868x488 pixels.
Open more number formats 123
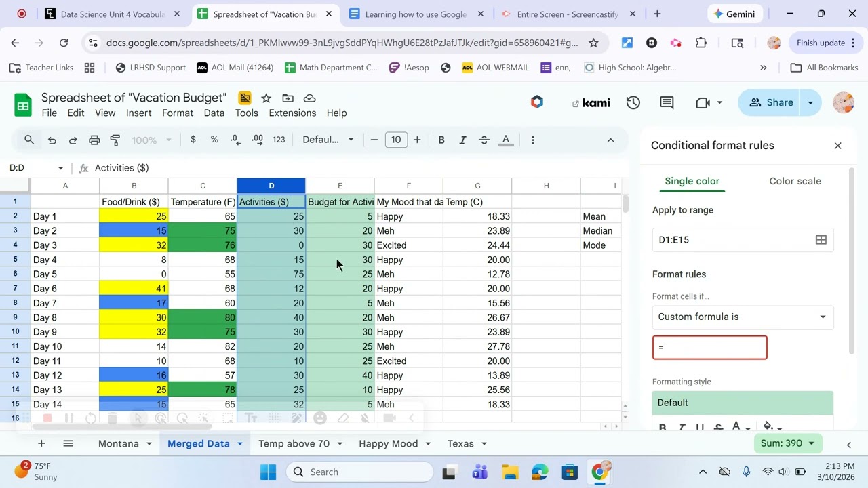(279, 140)
